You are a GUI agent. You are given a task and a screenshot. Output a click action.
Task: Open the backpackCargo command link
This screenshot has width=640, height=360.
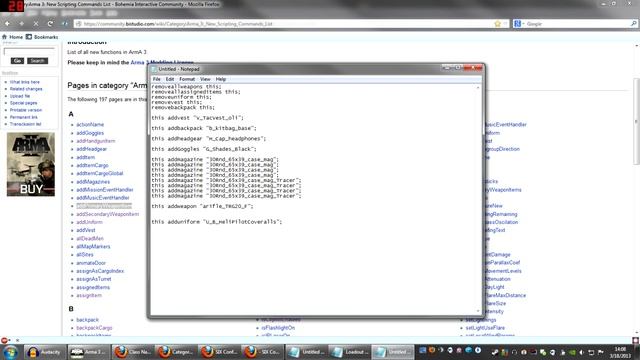(94, 328)
